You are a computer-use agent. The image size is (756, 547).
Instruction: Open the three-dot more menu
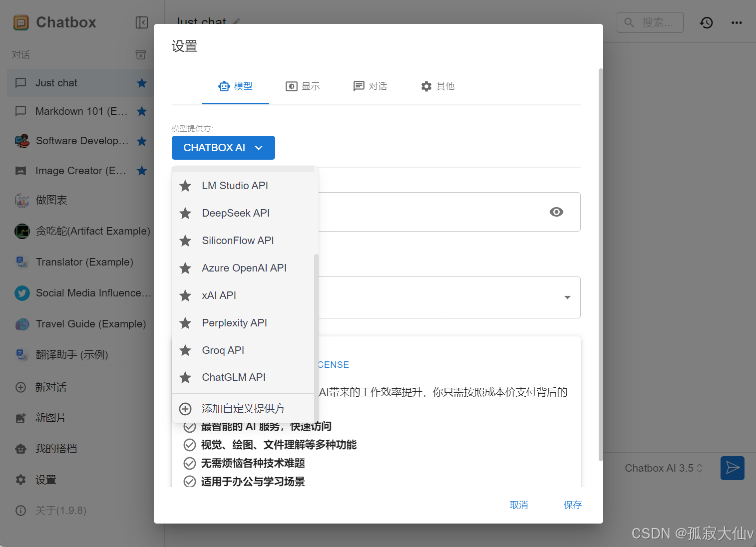(737, 22)
